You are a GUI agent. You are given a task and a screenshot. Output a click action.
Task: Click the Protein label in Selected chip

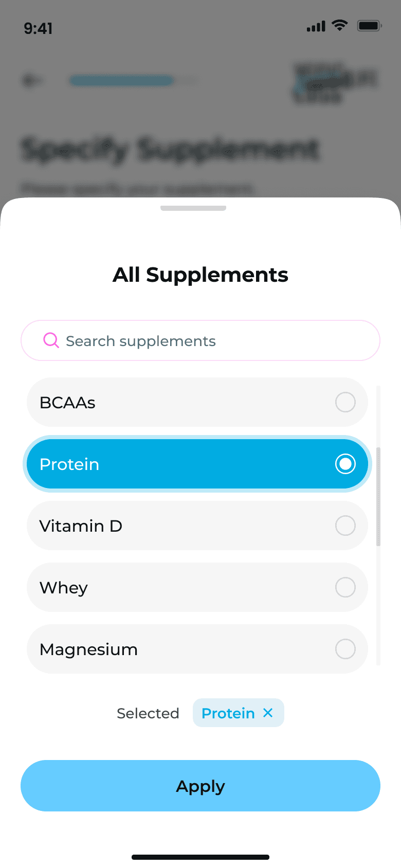click(228, 713)
